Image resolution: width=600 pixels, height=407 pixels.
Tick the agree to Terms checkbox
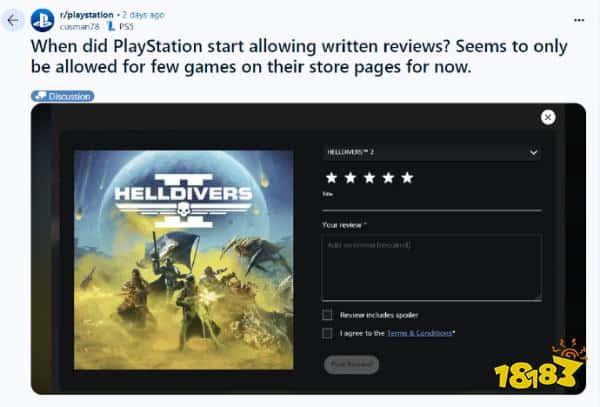[327, 333]
